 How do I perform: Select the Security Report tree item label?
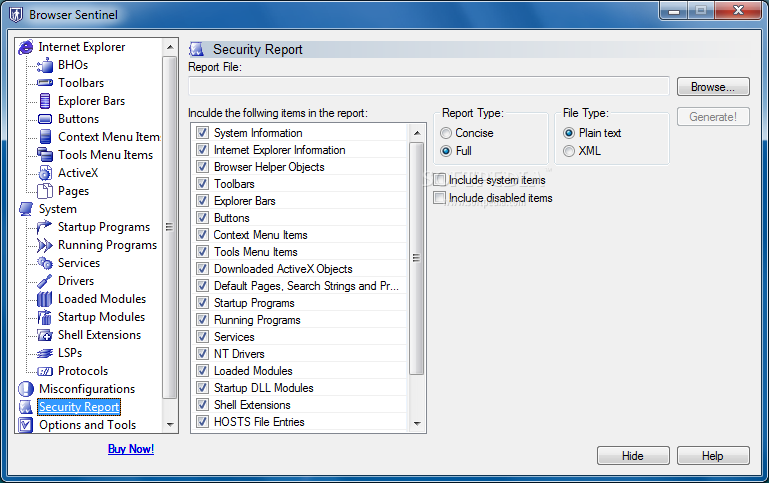tap(79, 407)
